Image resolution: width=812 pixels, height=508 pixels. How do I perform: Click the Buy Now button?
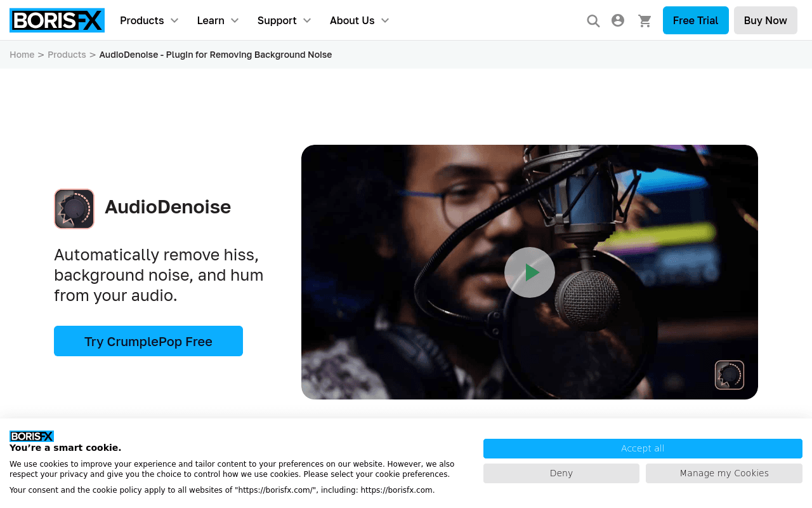(x=766, y=20)
